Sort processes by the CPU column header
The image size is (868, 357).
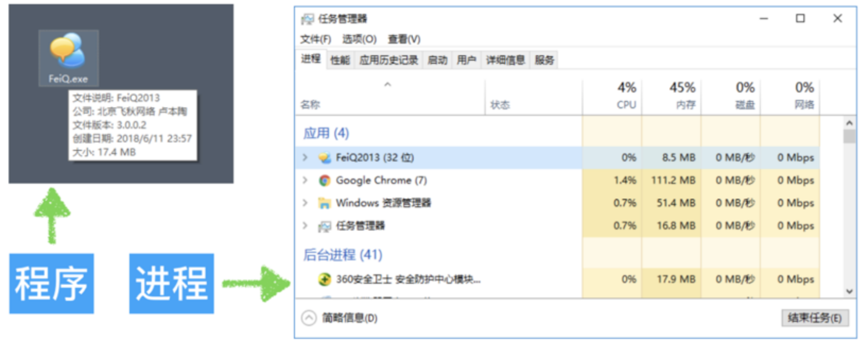tap(612, 96)
